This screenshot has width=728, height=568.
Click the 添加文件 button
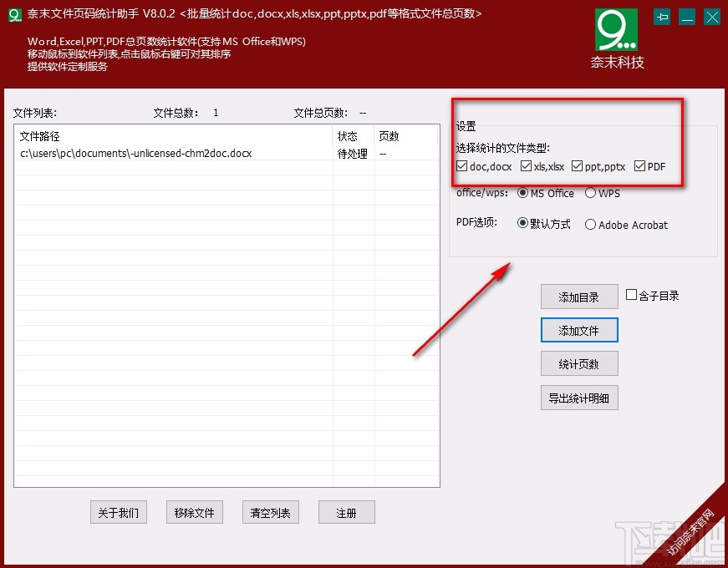click(579, 330)
